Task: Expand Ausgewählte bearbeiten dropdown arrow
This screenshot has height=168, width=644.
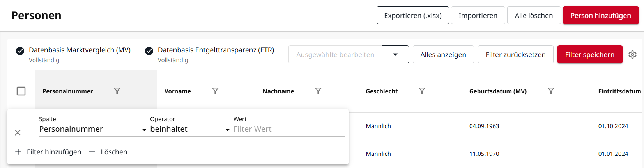Action: [395, 54]
